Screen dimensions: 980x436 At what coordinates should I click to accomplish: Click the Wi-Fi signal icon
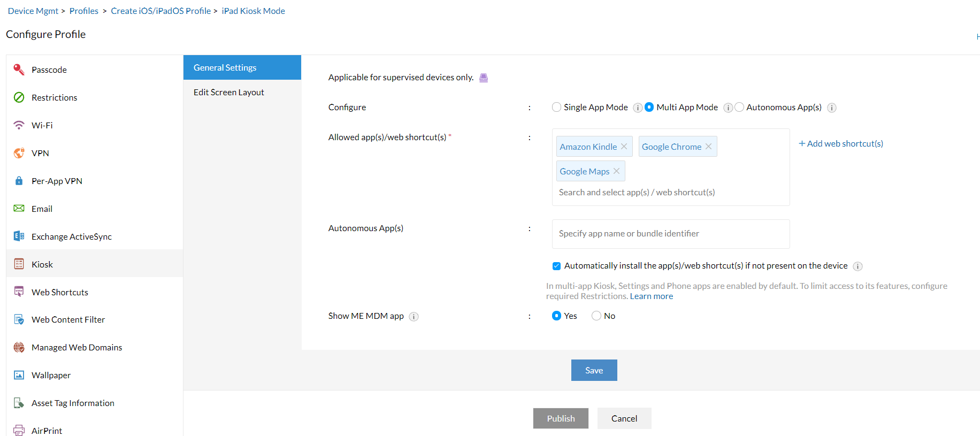[x=19, y=125]
